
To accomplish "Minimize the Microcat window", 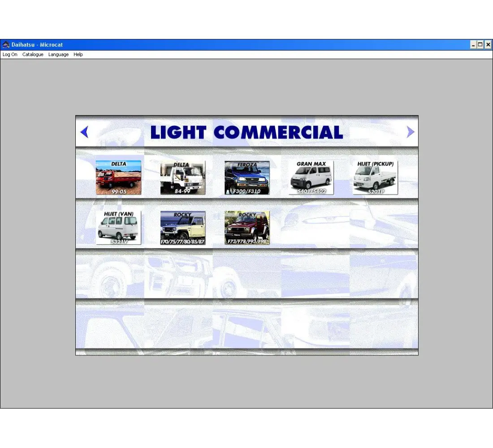I will coord(473,45).
